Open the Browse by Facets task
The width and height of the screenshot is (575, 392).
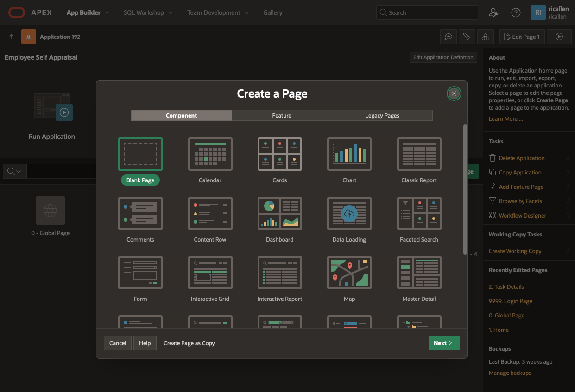[x=520, y=201]
